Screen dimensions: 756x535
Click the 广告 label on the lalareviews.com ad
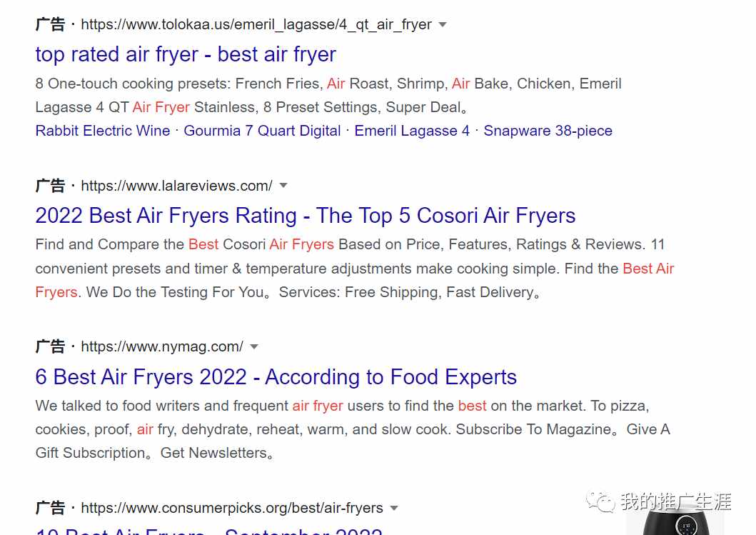tap(50, 186)
